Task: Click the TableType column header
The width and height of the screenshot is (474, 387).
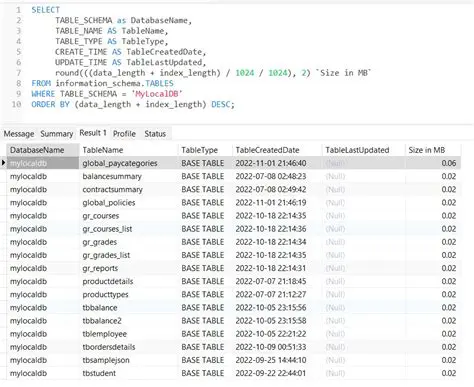Action: pos(205,150)
